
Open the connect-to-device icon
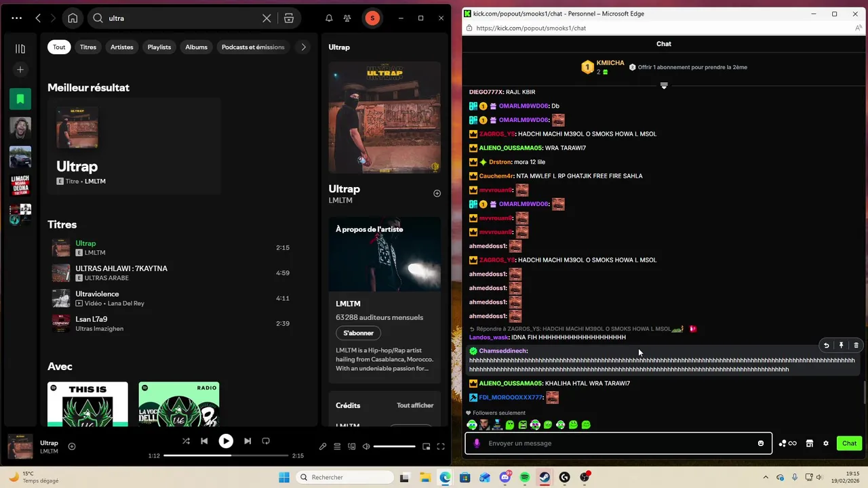[351, 447]
